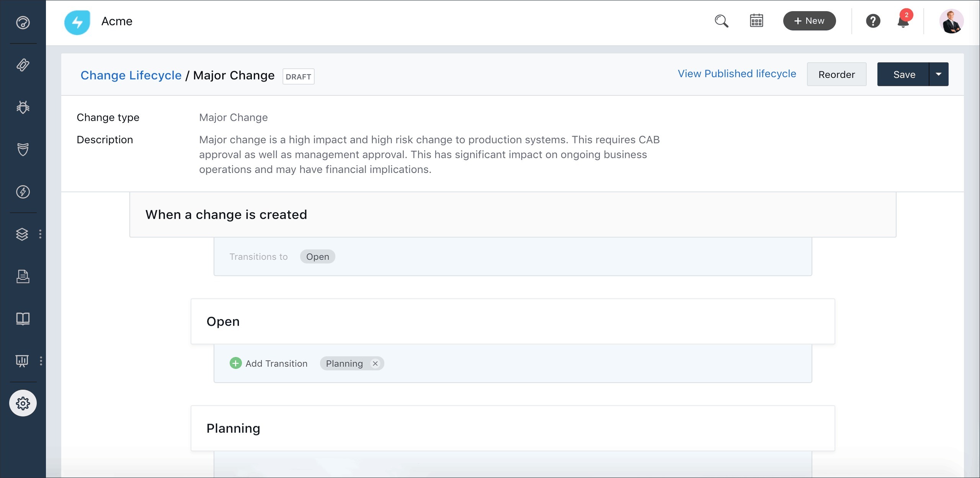Click the Open chip after Transitions to
Image resolution: width=980 pixels, height=478 pixels.
click(317, 257)
